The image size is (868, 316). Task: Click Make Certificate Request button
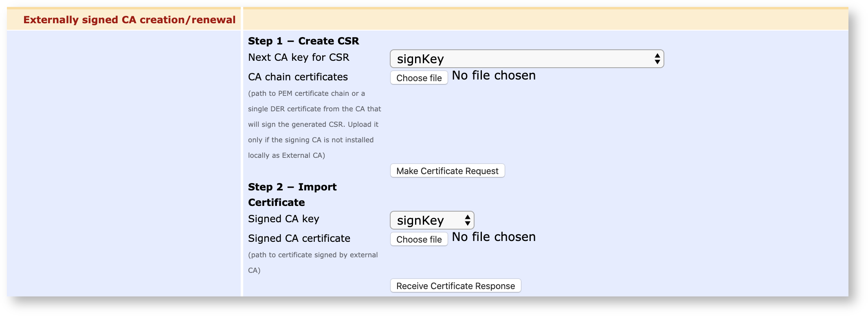point(447,171)
